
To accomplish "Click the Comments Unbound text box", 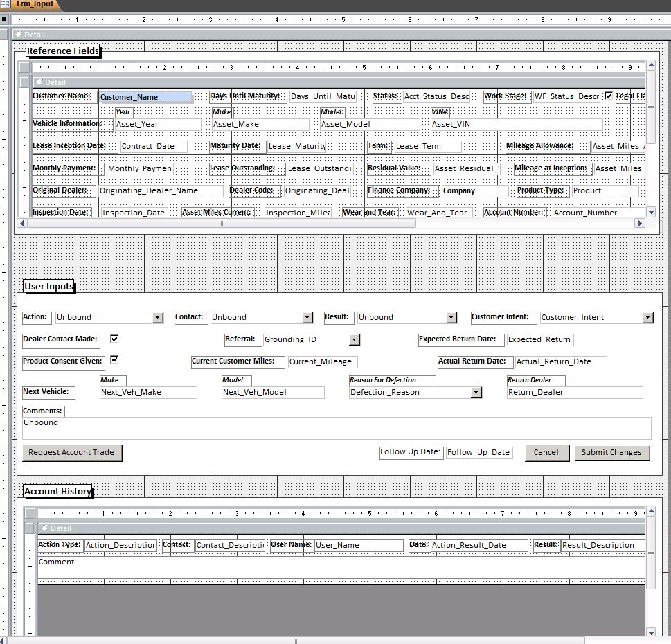I will point(337,428).
